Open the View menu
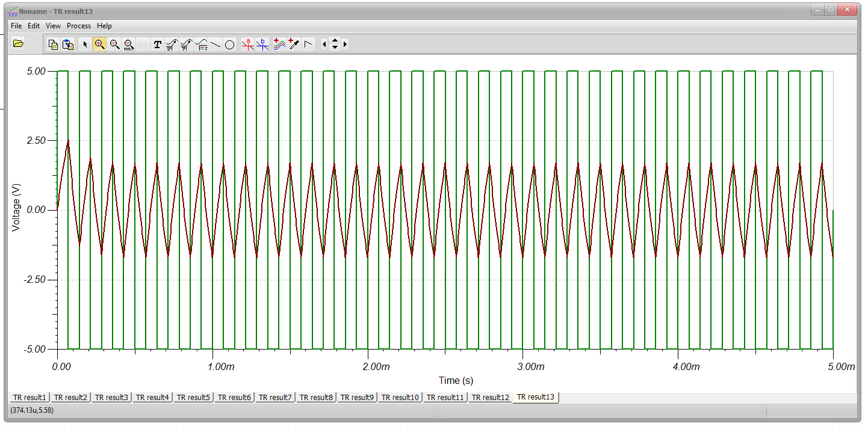 pyautogui.click(x=53, y=26)
